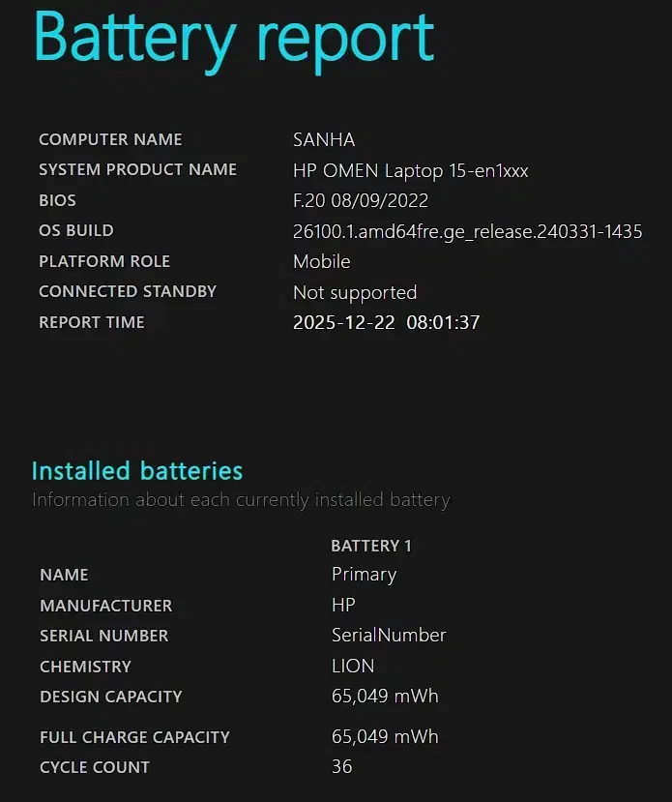Click the OS build string value
This screenshot has height=802, width=672.
pyautogui.click(x=467, y=231)
